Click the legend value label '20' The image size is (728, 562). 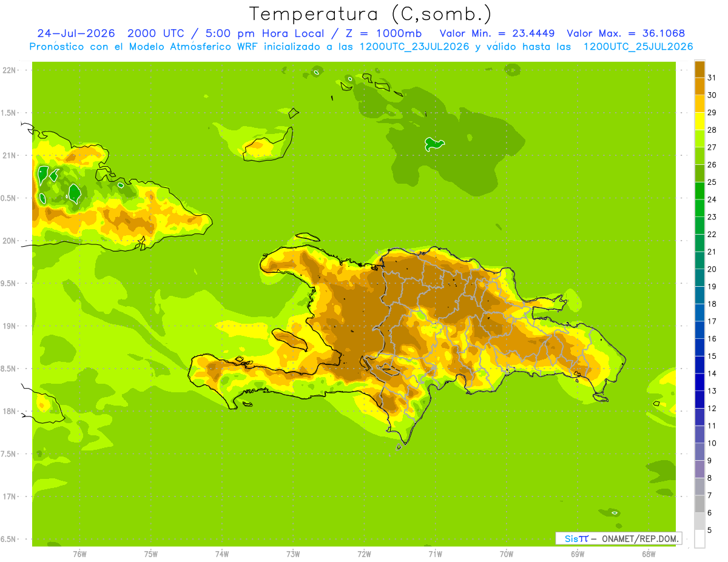pyautogui.click(x=712, y=269)
